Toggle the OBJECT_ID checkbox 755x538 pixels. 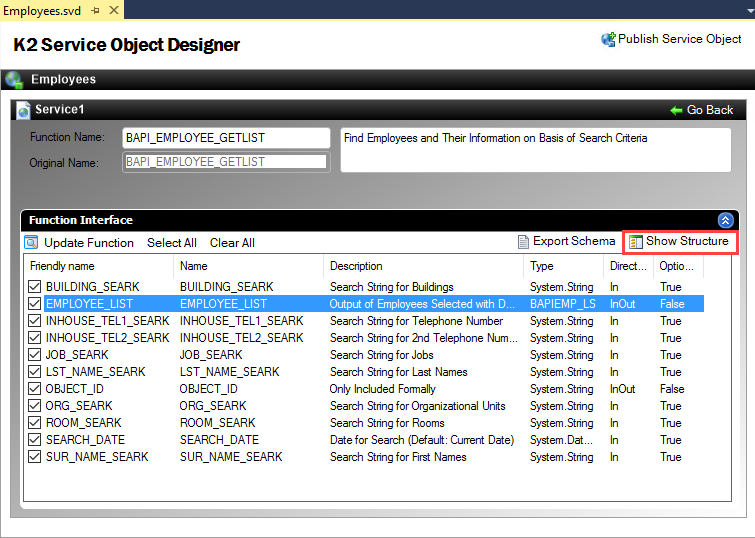34,389
